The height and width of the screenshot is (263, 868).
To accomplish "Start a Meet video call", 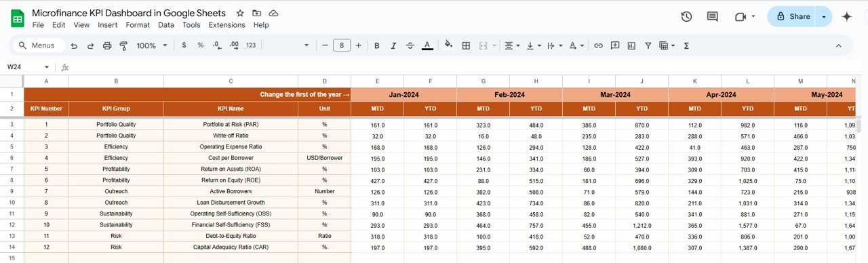I will click(x=741, y=16).
